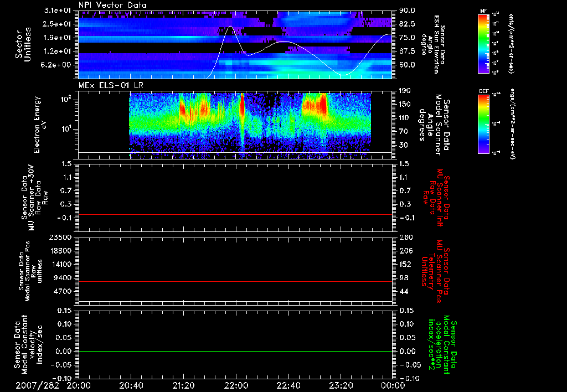Viewport: 567px width, 392px height.
Task: Click the red telemetry line in scanner position panel
Action: [235, 281]
